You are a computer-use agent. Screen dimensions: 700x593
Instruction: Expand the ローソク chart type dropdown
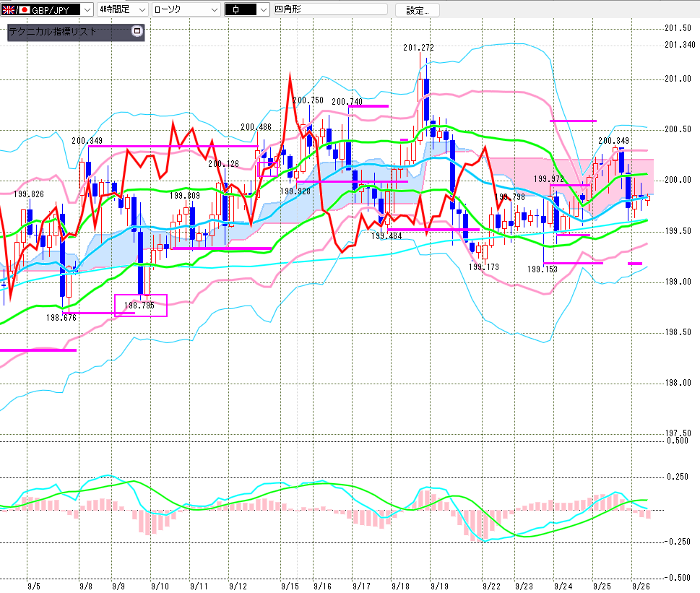coord(214,9)
